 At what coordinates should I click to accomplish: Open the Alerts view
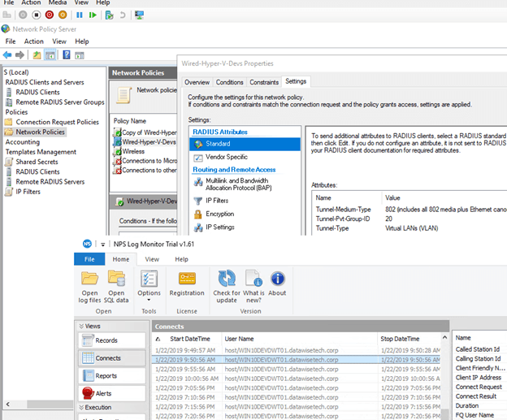point(112,393)
